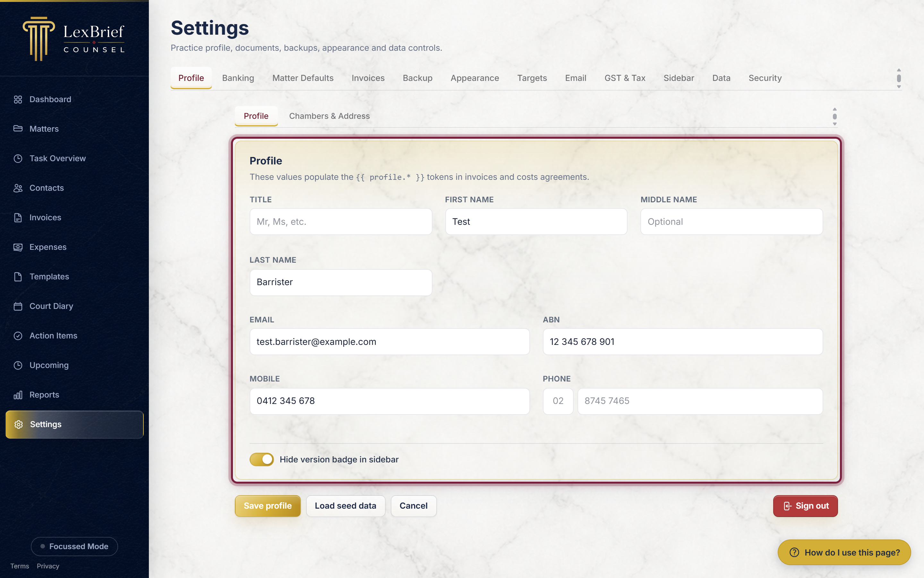Open Expenses in the sidebar
This screenshot has width=924, height=578.
click(x=74, y=247)
